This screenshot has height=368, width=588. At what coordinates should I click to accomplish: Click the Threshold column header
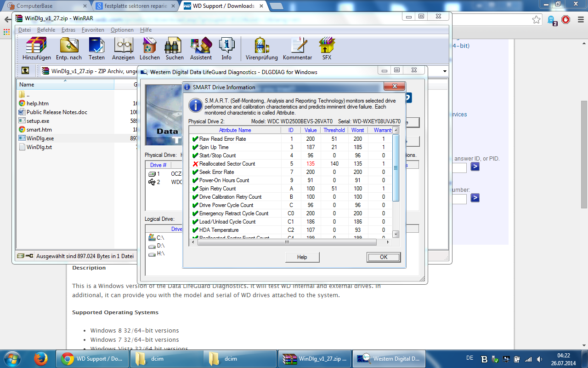coord(334,130)
